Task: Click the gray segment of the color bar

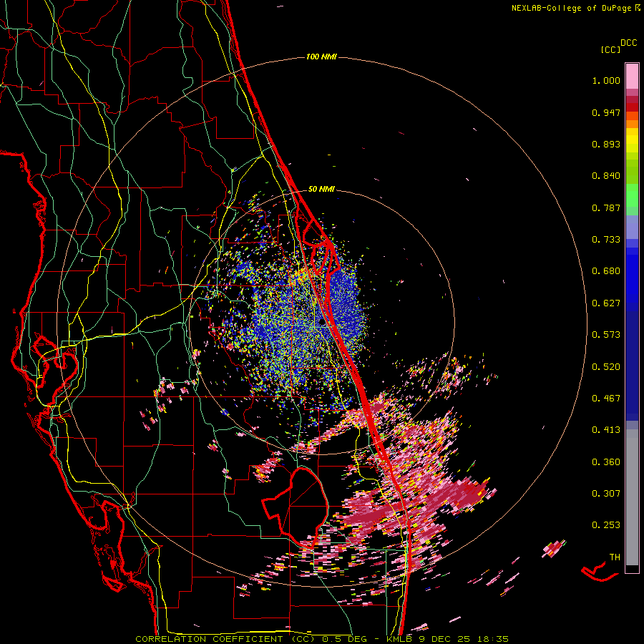Action: 632,497
